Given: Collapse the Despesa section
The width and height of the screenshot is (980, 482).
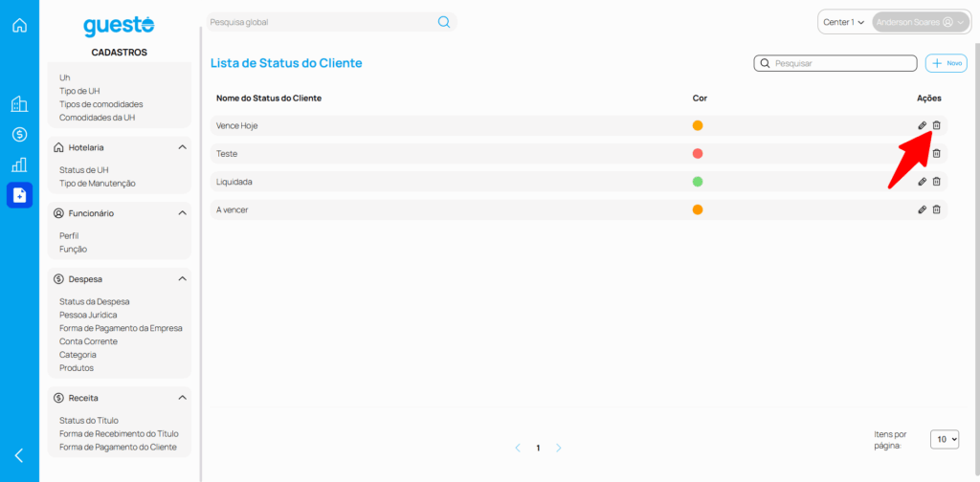Looking at the screenshot, I should (x=182, y=279).
